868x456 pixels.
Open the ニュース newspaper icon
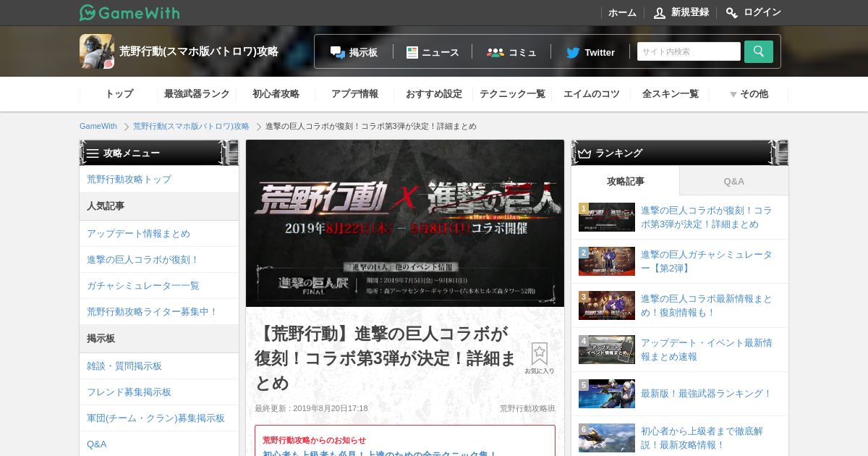[412, 52]
